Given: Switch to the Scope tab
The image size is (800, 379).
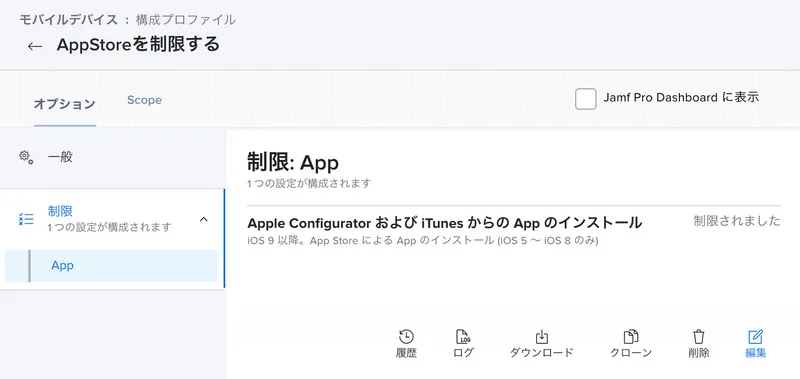Looking at the screenshot, I should 144,100.
